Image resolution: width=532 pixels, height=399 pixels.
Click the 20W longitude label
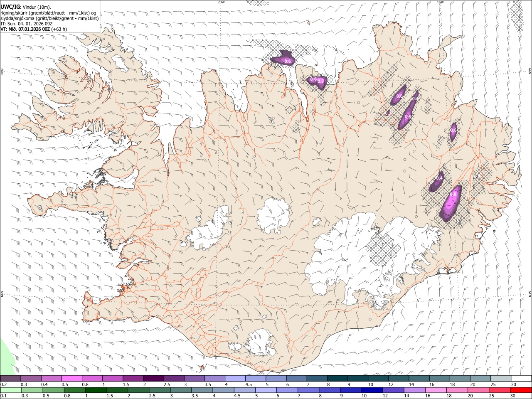(x=221, y=2)
